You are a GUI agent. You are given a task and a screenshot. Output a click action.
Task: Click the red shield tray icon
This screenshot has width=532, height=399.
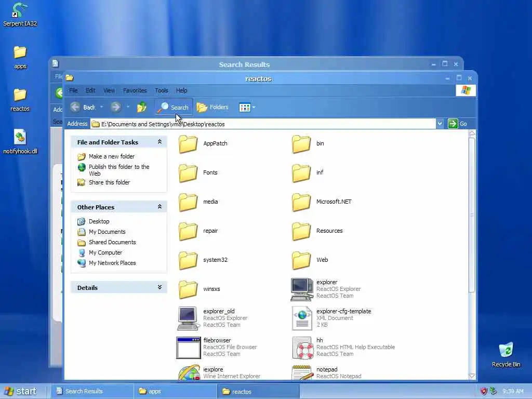point(484,391)
